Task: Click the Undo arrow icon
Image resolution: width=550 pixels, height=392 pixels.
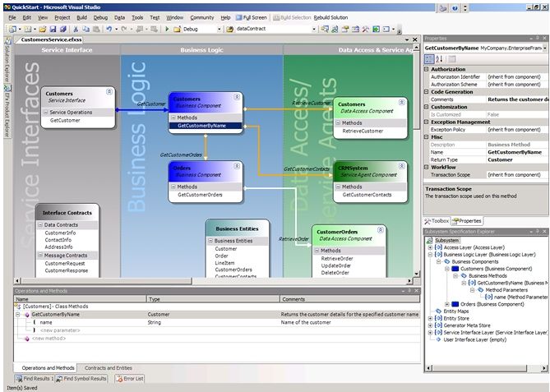Action: (109, 29)
